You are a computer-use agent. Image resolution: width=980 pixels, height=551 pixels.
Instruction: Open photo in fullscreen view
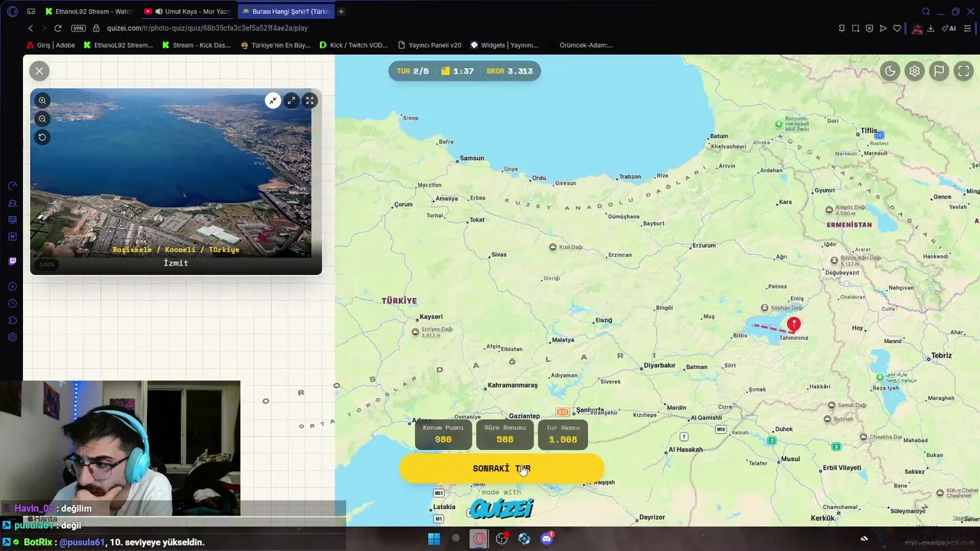coord(310,100)
